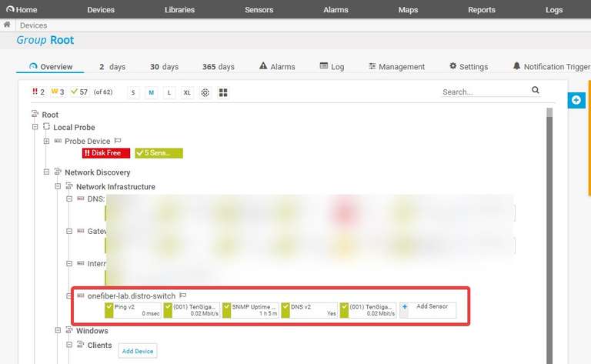Open the red Disk Free sensor

[x=106, y=153]
